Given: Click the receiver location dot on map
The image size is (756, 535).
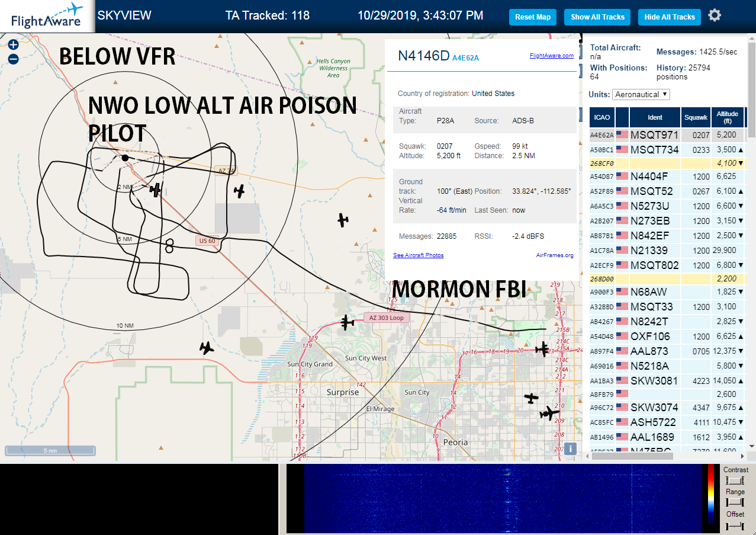Looking at the screenshot, I should point(125,158).
